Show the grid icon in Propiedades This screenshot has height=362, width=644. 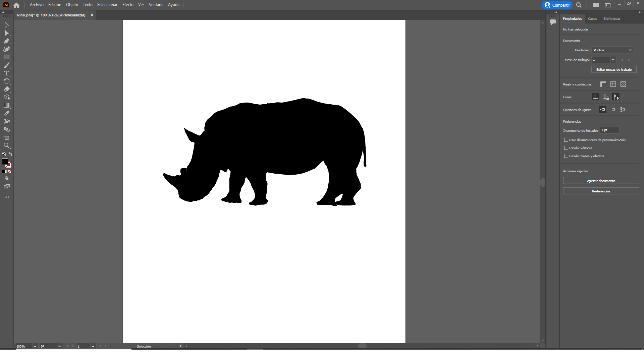click(613, 84)
